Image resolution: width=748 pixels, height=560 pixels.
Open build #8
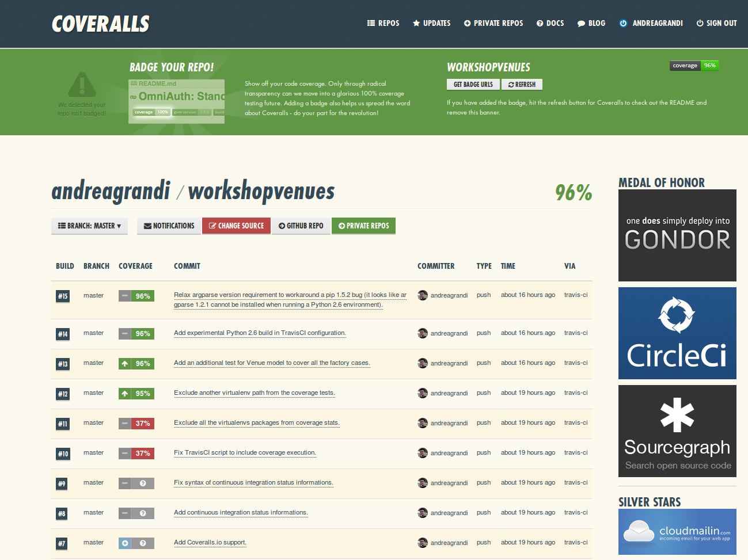tap(62, 513)
